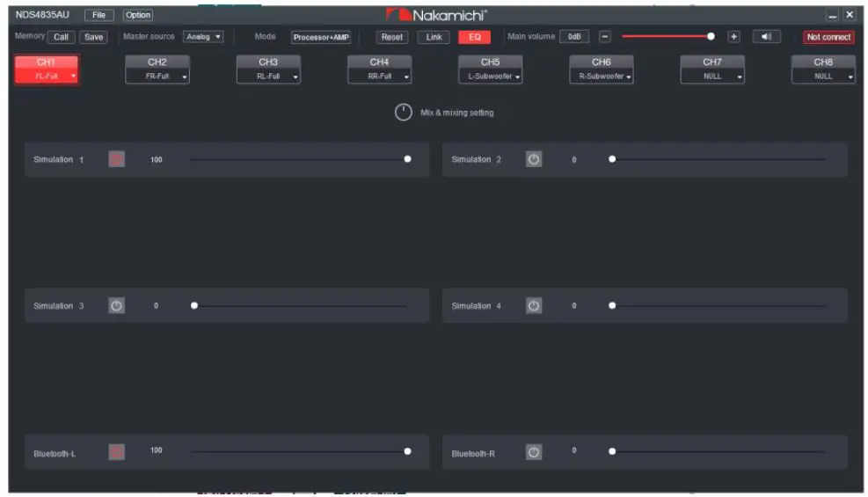This screenshot has height=497, width=868.
Task: Click the Simulation 1 slider handle
Action: tap(407, 159)
